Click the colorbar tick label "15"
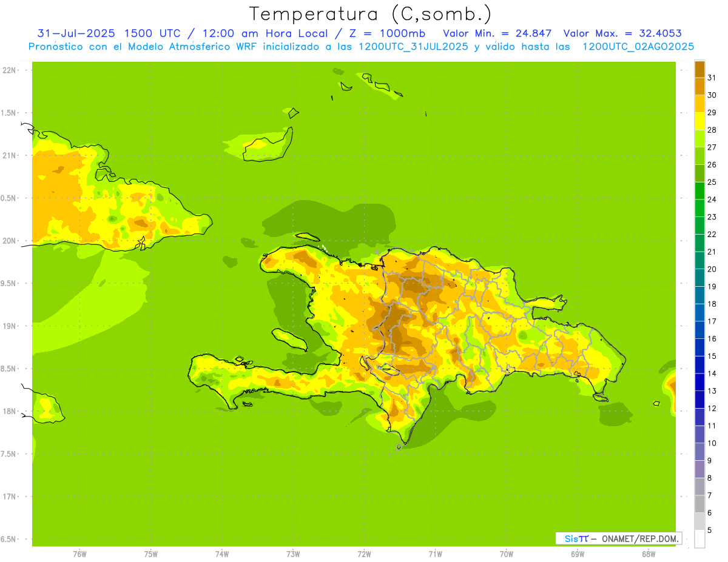The height and width of the screenshot is (562, 728). [712, 356]
